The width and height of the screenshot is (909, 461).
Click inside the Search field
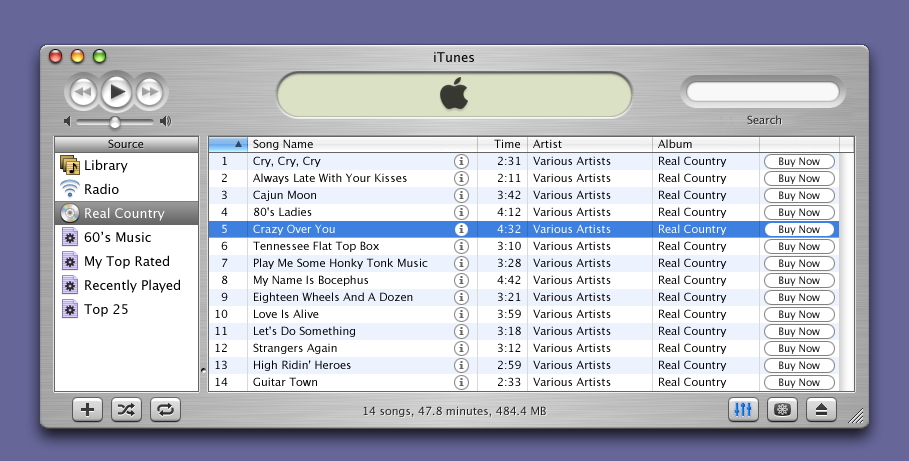click(763, 92)
